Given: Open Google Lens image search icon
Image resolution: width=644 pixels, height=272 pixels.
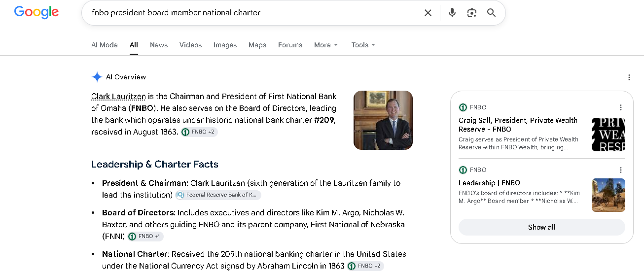Looking at the screenshot, I should [x=472, y=13].
